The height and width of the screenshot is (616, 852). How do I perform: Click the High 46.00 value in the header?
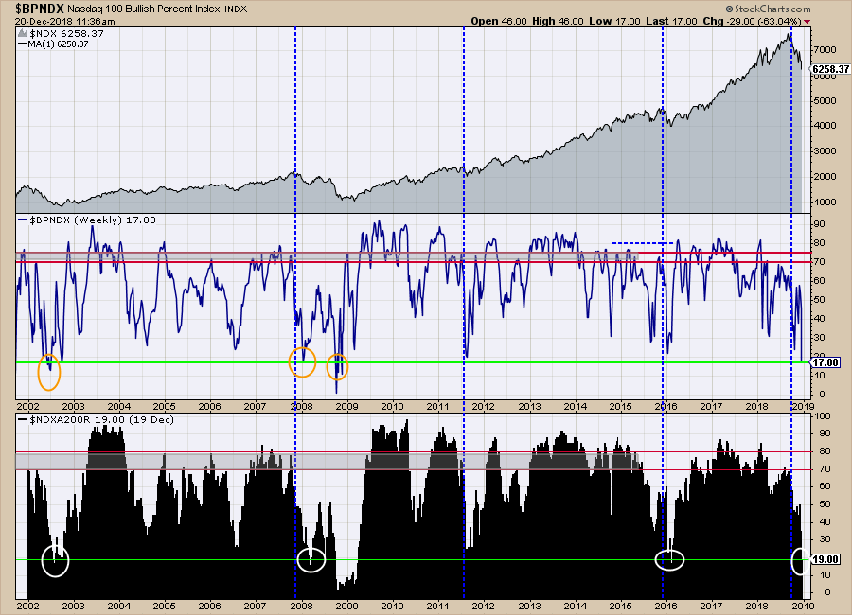[x=558, y=21]
